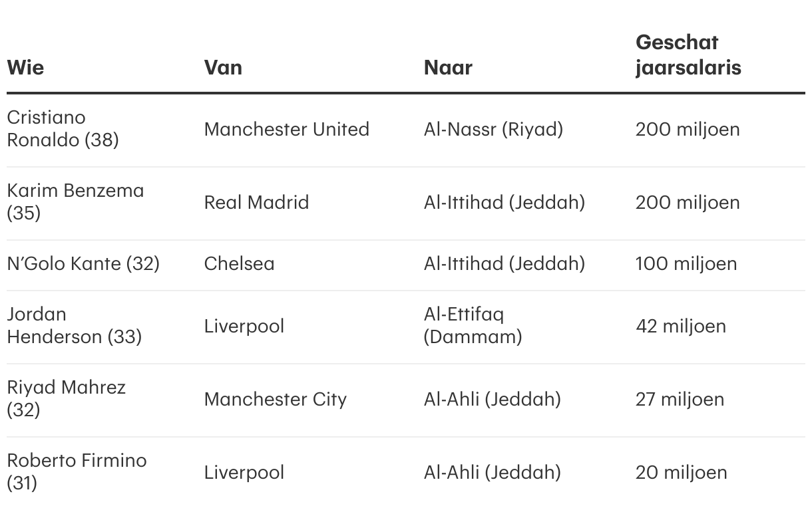Click the 'Al-Nassr (Riyad)' cell
This screenshot has height=516, width=812.
point(493,129)
